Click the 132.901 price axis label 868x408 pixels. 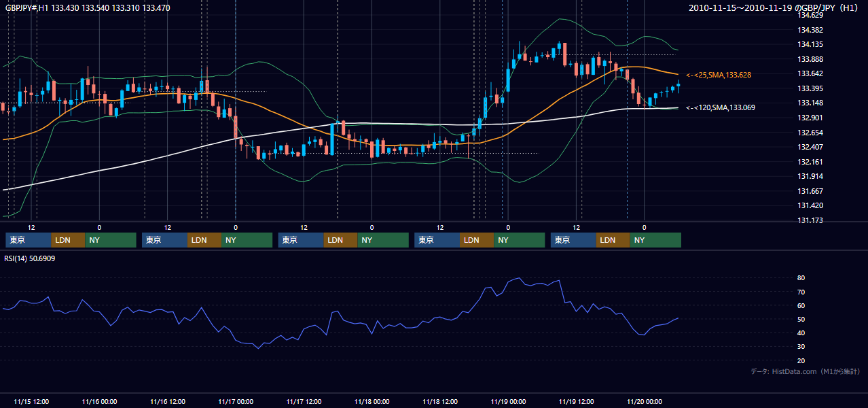coord(810,118)
